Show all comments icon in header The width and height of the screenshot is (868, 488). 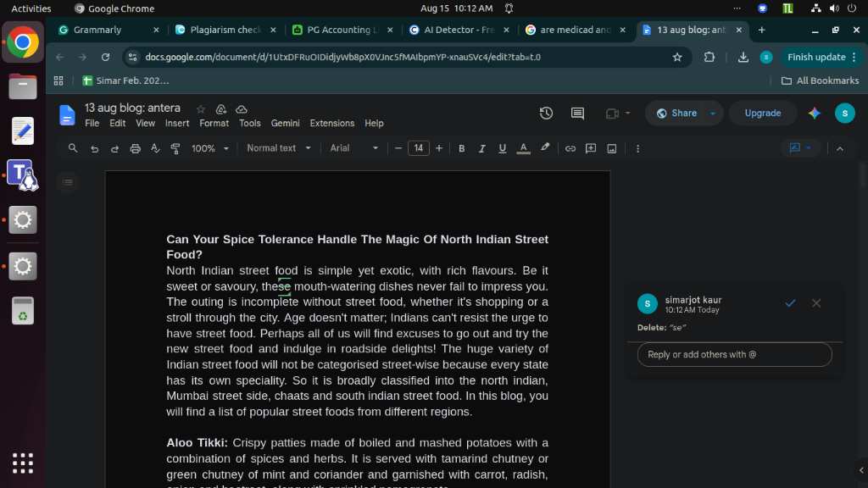(577, 113)
